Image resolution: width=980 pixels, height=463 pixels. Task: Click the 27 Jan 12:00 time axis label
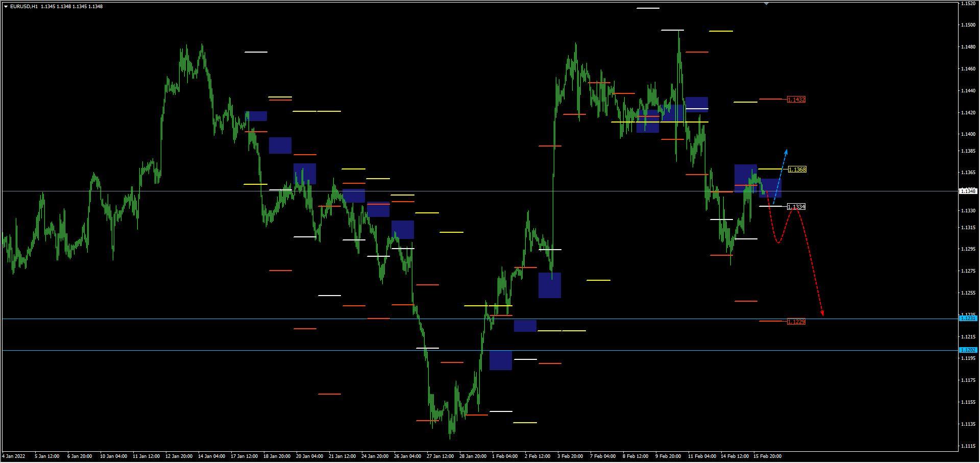tap(440, 456)
